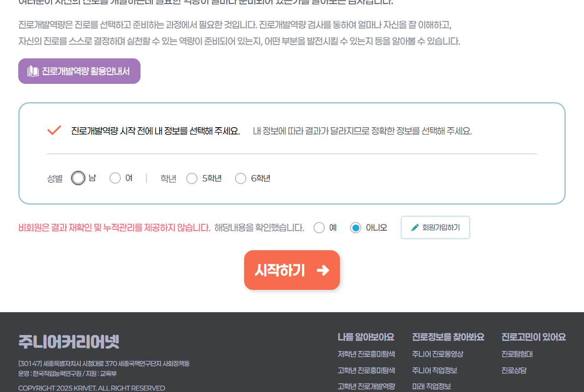Start the test with the 시작하기 button
Screen dimensions: 584x392
292,270
